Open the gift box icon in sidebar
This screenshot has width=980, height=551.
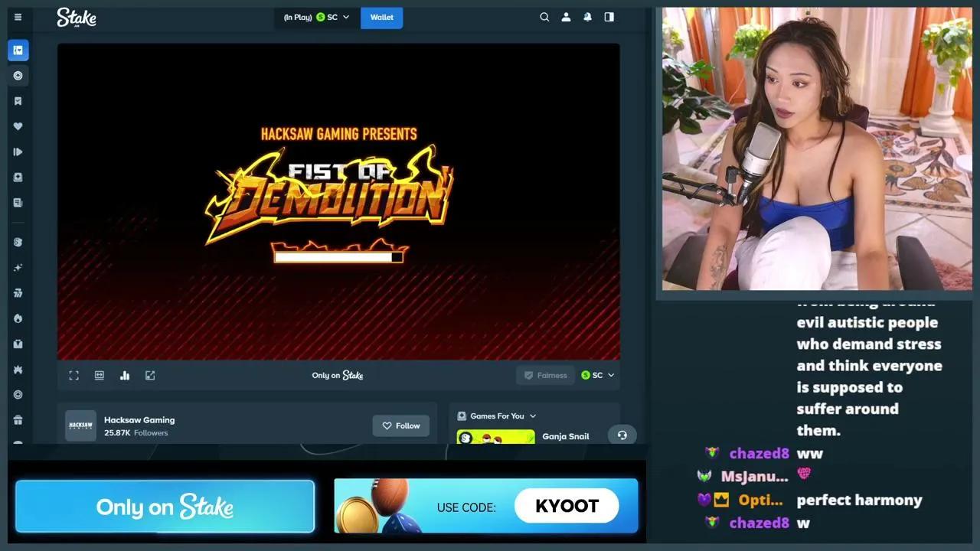[18, 420]
